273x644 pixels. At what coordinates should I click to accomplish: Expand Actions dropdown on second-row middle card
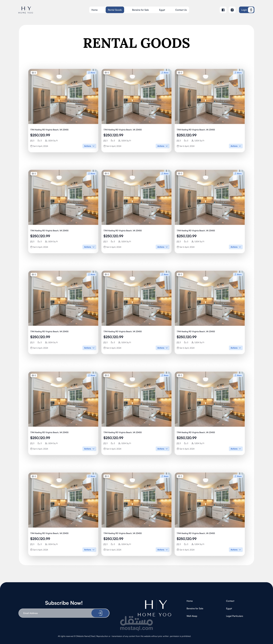[162, 247]
